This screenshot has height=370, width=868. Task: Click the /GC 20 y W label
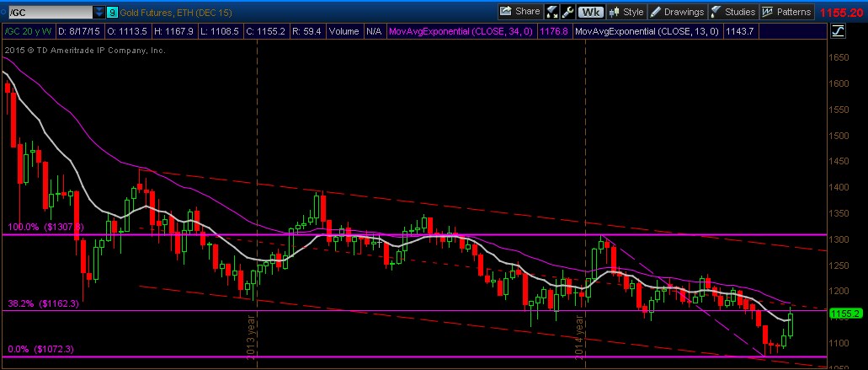(29, 31)
